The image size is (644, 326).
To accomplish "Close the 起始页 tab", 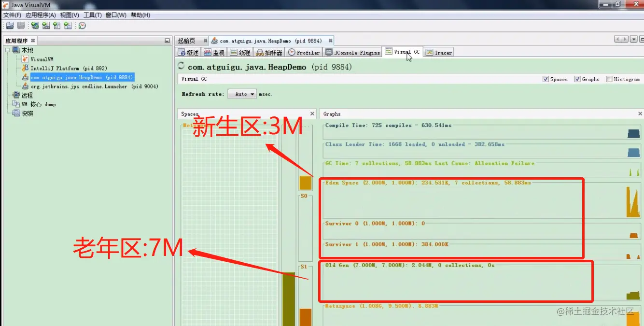I will pos(205,41).
